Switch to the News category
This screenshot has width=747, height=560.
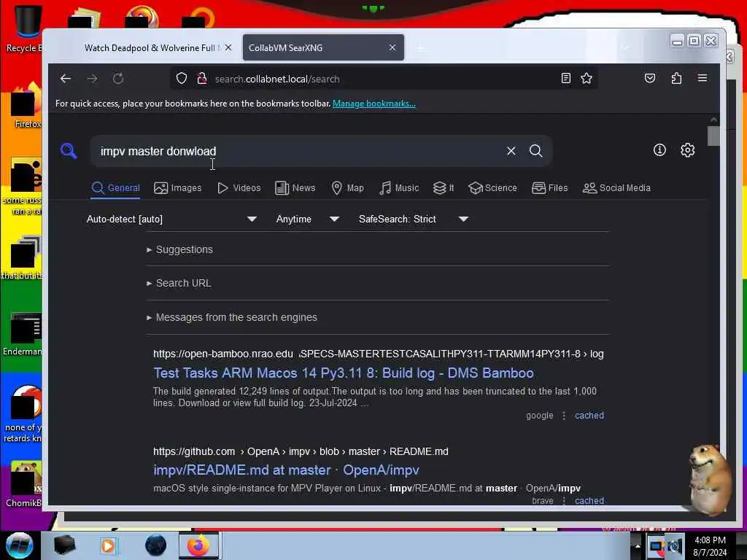295,188
